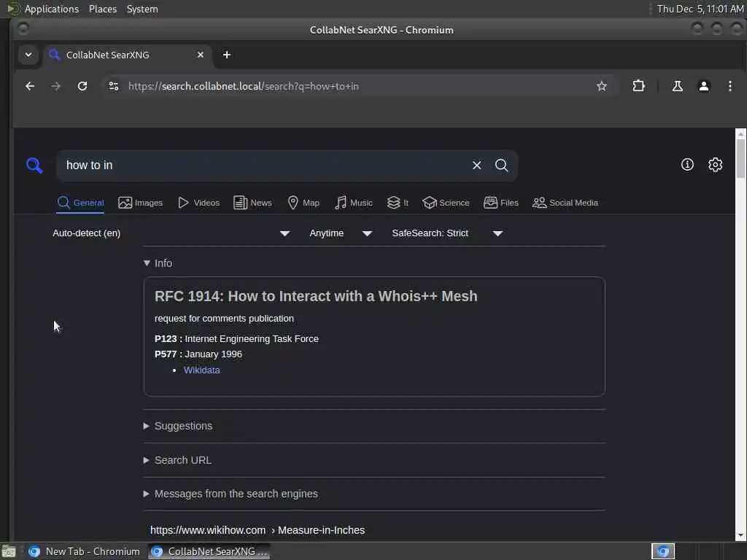Open Chromium three-dot menu
Viewport: 747px width, 560px height.
(729, 86)
